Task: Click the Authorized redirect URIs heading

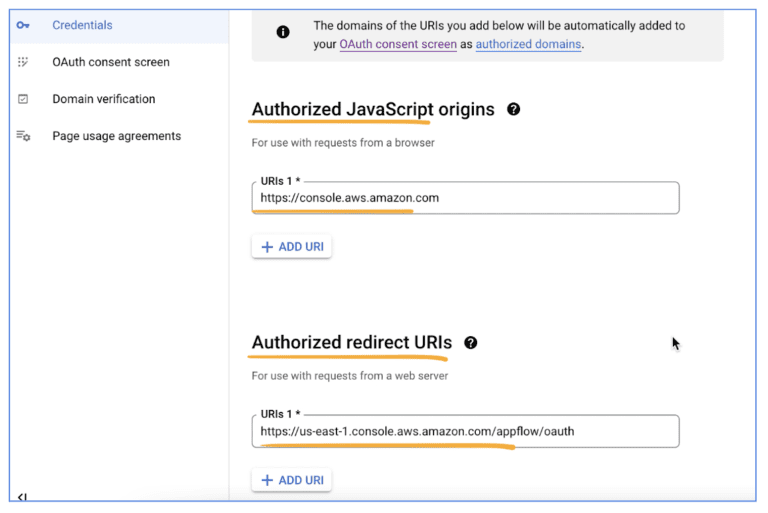Action: (x=352, y=342)
